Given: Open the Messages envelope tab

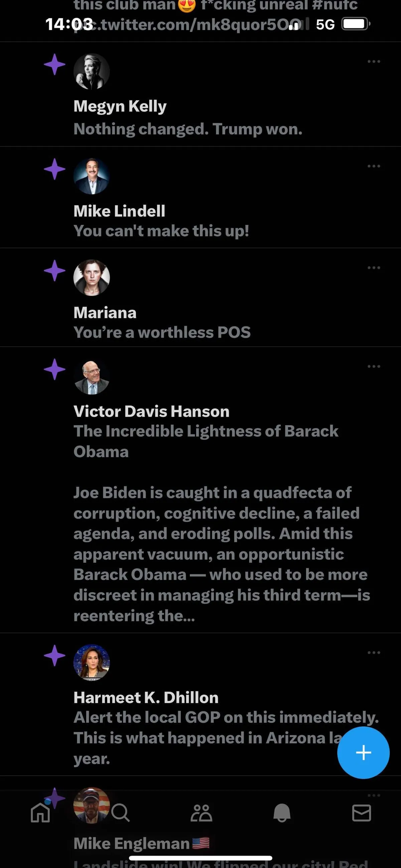Looking at the screenshot, I should point(362,813).
